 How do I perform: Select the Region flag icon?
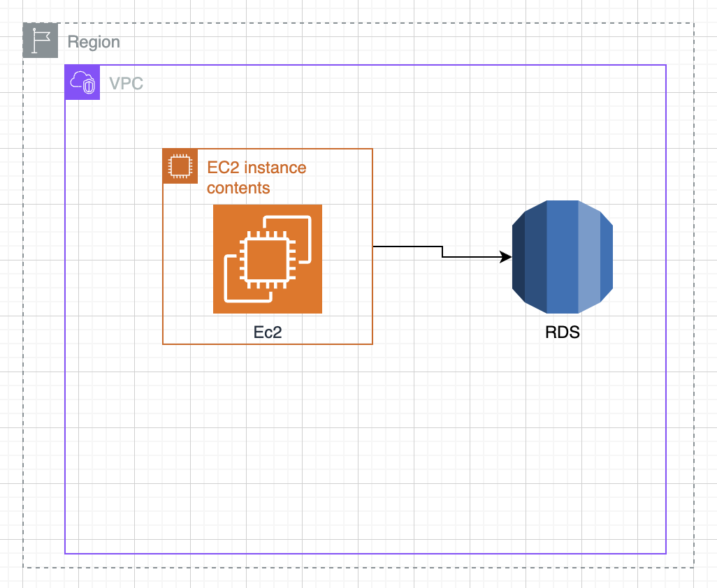[x=41, y=41]
